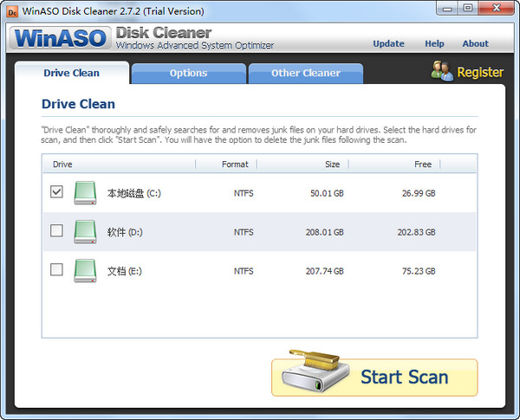Sort by the Format column header
The width and height of the screenshot is (520, 420).
click(x=226, y=164)
